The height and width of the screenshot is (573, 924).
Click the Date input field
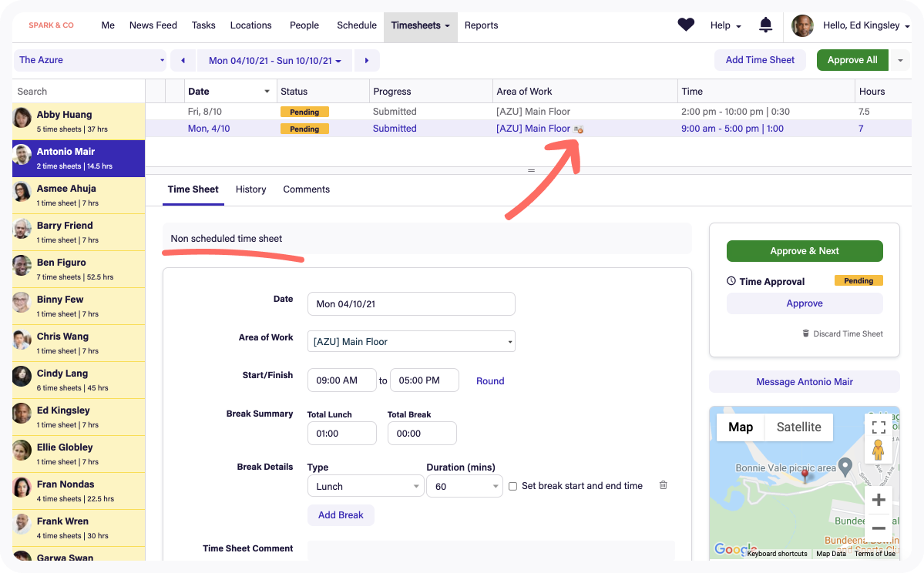click(x=411, y=304)
